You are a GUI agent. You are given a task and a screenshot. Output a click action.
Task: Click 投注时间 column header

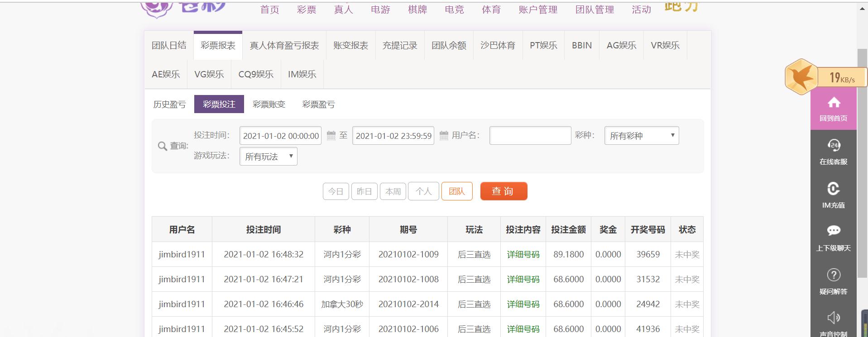coord(264,229)
